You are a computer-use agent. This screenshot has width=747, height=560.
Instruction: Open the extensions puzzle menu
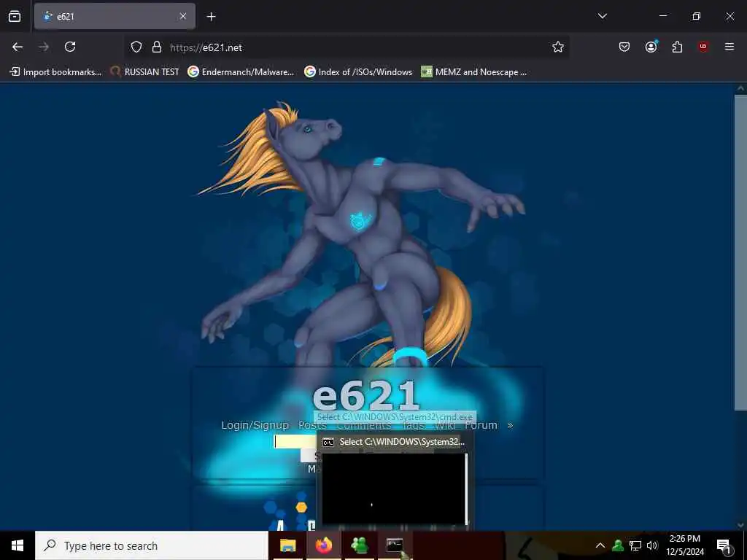pyautogui.click(x=677, y=47)
